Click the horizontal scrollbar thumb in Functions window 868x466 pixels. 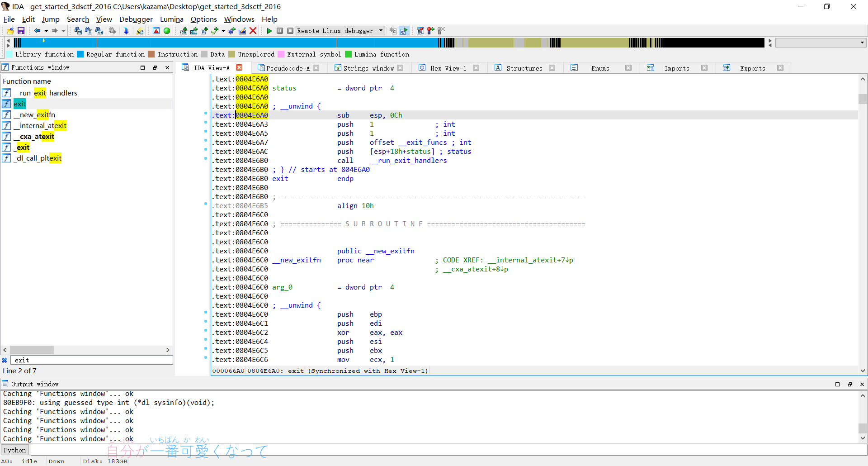point(32,350)
